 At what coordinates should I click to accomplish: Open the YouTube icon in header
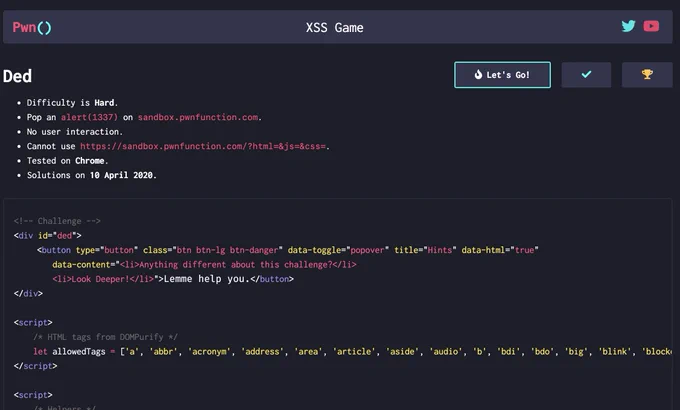pyautogui.click(x=651, y=26)
